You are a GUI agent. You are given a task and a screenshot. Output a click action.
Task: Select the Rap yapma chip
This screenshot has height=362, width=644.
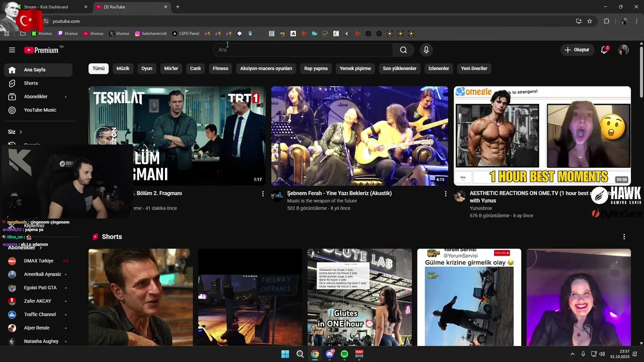(x=316, y=68)
